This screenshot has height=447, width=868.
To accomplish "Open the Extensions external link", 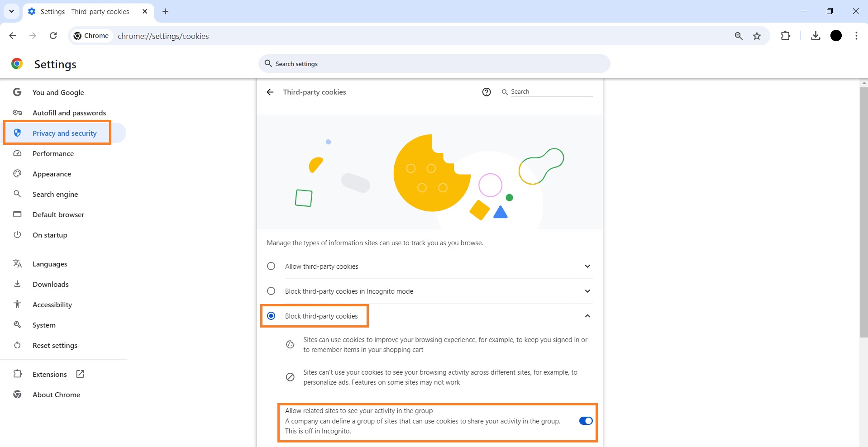I will click(x=80, y=374).
